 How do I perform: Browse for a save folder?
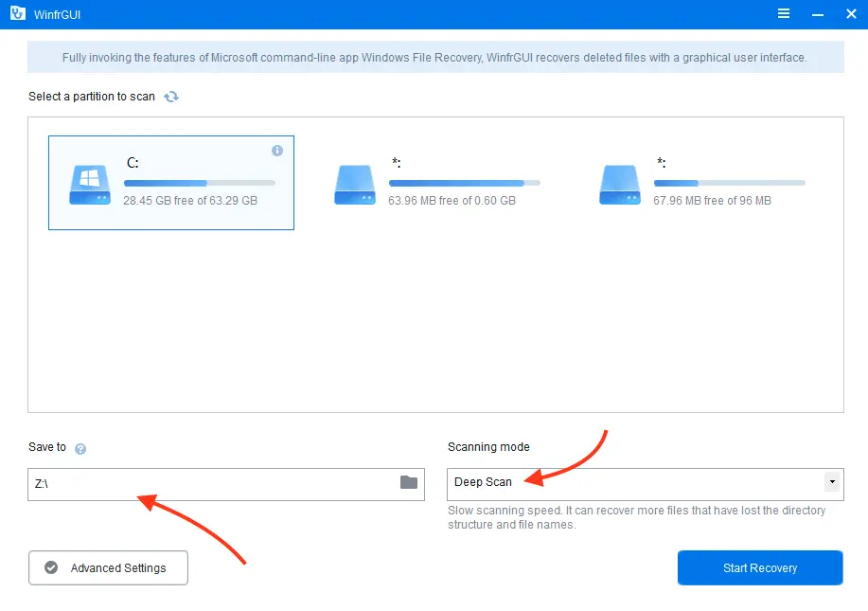[408, 482]
